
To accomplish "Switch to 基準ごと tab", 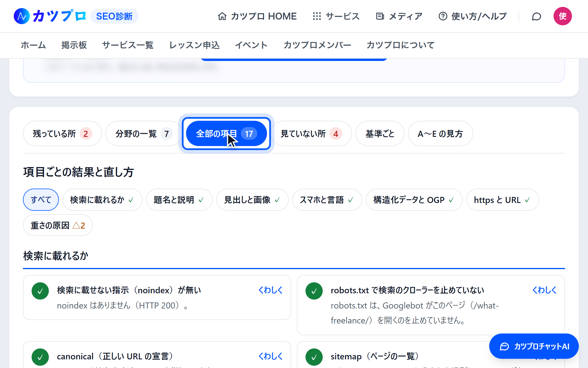I will (380, 134).
